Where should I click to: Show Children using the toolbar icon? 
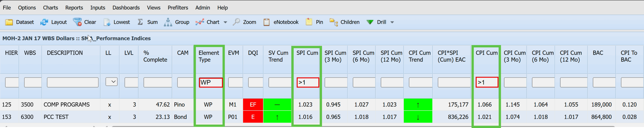click(334, 22)
